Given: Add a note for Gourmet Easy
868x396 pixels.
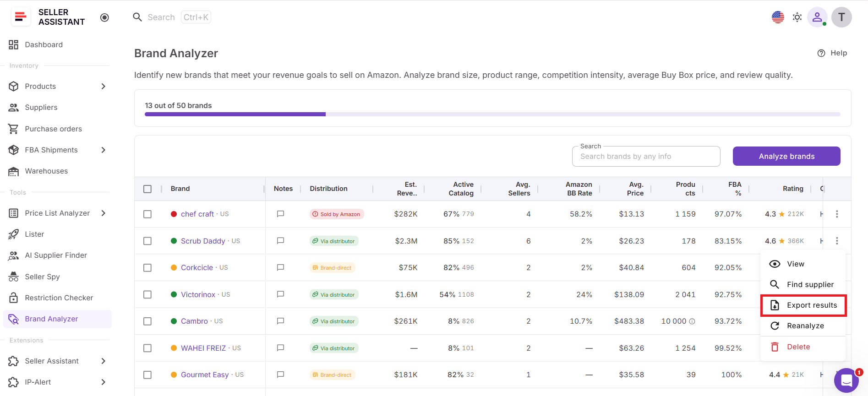Looking at the screenshot, I should [x=281, y=374].
